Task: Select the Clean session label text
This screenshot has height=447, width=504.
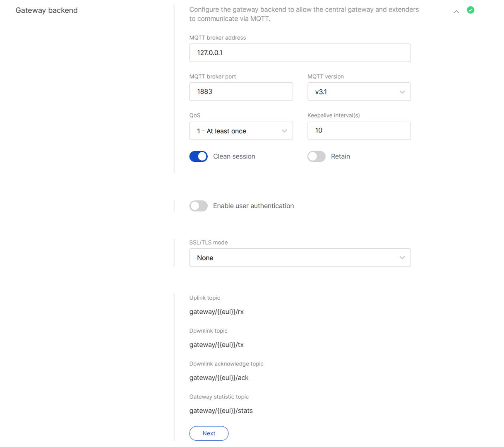Action: (x=234, y=156)
